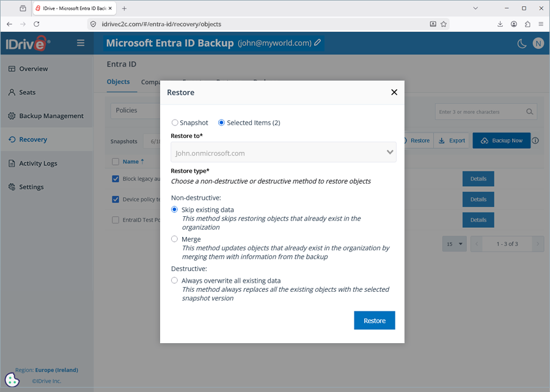This screenshot has height=392, width=550.
Task: Open Details for Device policy row
Action: point(478,199)
